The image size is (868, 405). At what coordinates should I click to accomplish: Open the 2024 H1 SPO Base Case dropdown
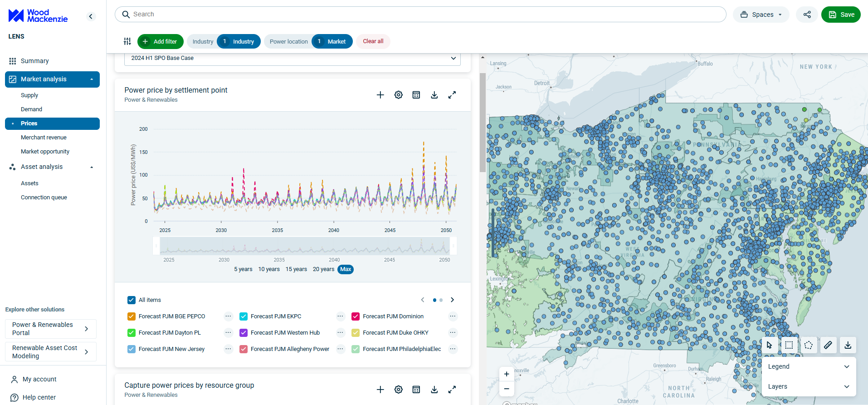point(292,58)
